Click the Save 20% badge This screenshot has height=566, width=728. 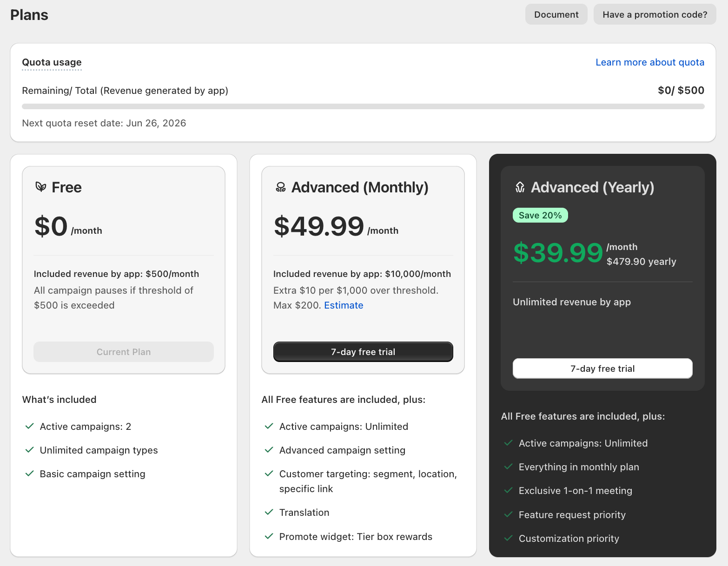point(540,215)
